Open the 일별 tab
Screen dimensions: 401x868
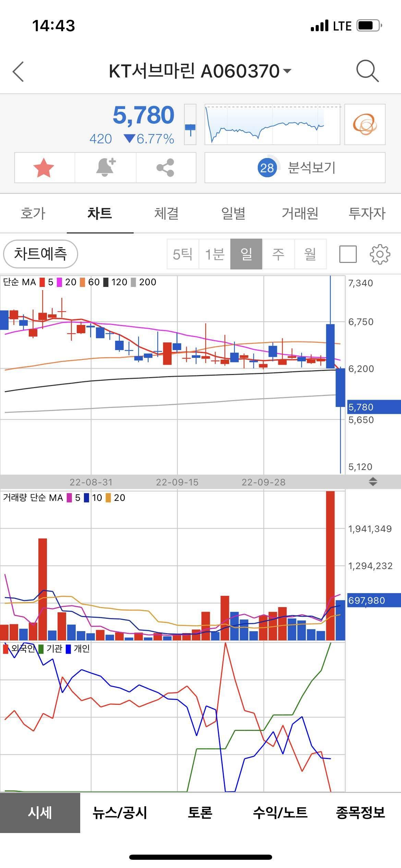[x=233, y=213]
